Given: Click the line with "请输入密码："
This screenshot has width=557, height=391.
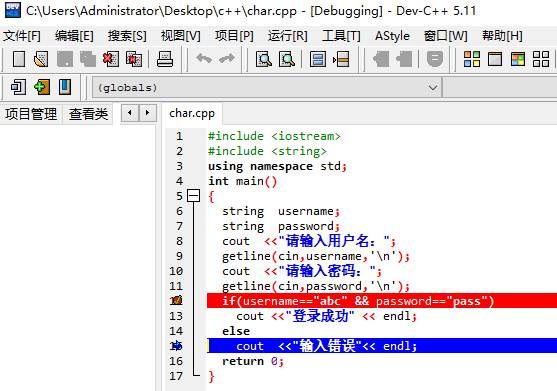Looking at the screenshot, I should point(302,271).
